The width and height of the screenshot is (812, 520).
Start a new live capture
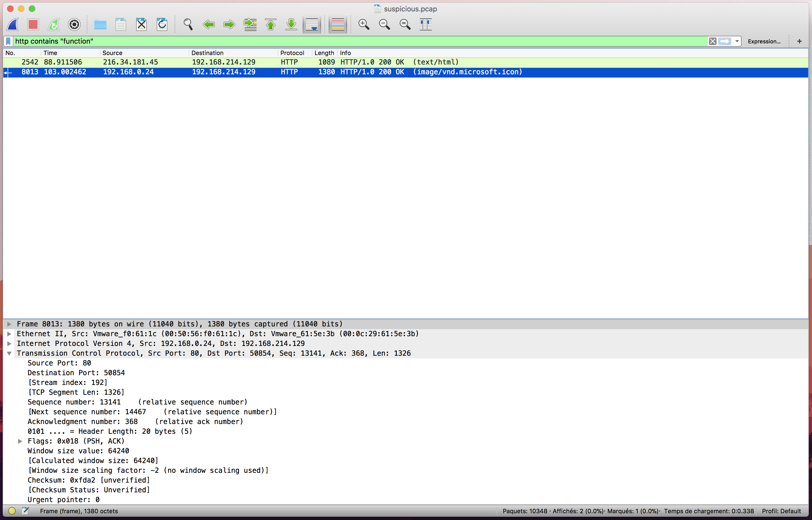tap(12, 24)
